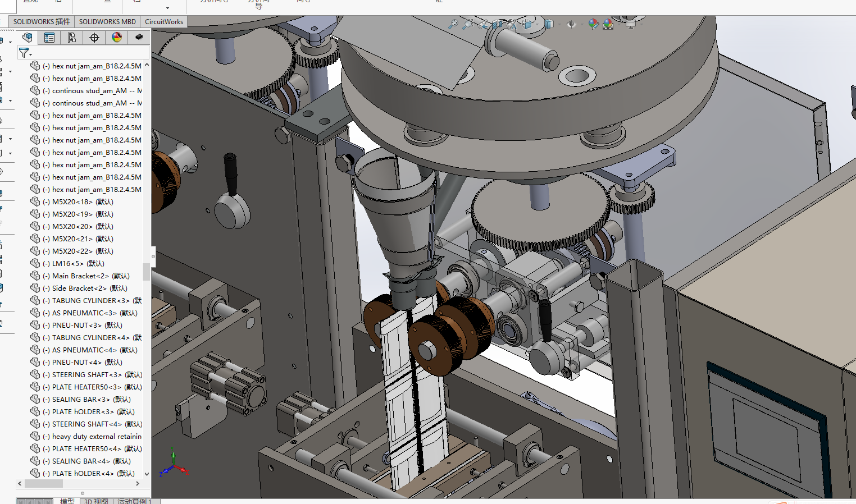
Task: Open the Apply Scene dropdown arrow
Action: (x=619, y=24)
